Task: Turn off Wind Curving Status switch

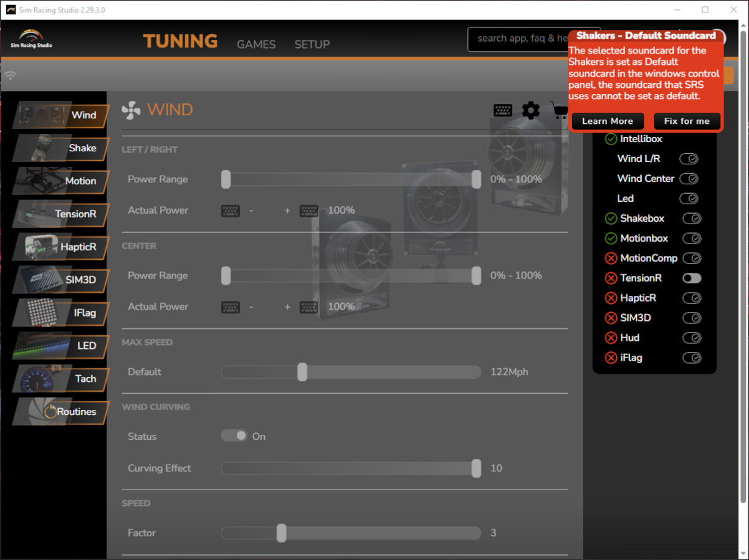Action: pyautogui.click(x=234, y=436)
